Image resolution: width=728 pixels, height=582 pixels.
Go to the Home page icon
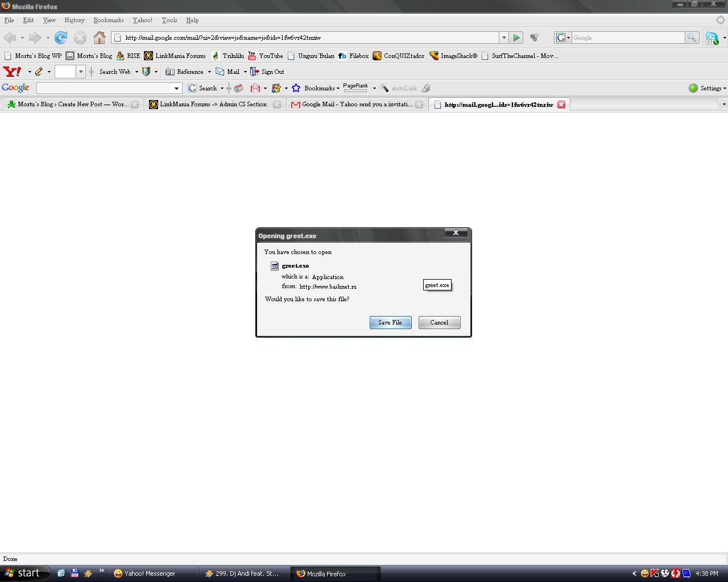point(100,38)
